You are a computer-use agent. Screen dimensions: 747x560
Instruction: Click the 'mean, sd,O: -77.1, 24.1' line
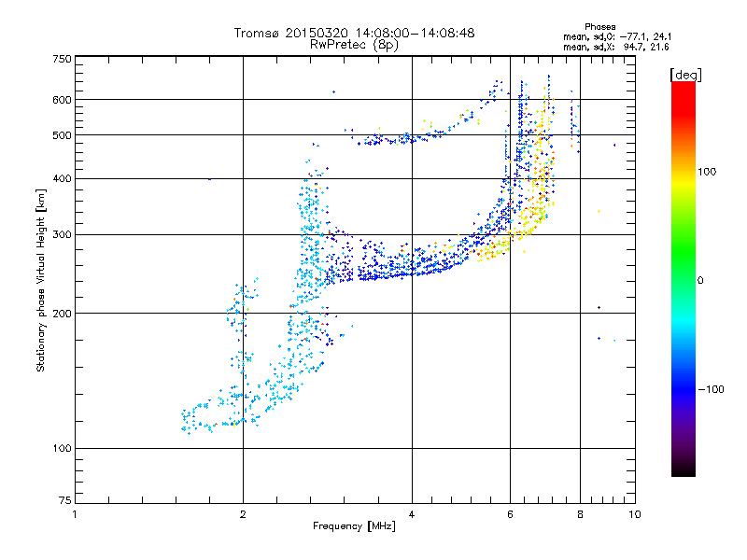pos(617,36)
